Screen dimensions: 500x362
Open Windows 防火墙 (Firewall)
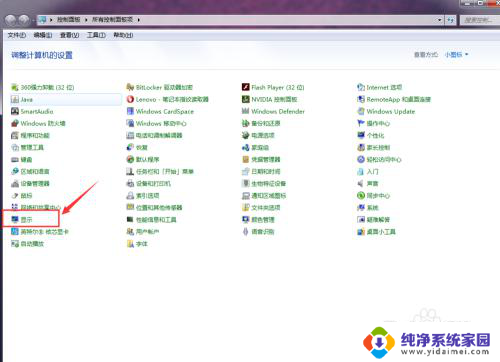[x=38, y=123]
